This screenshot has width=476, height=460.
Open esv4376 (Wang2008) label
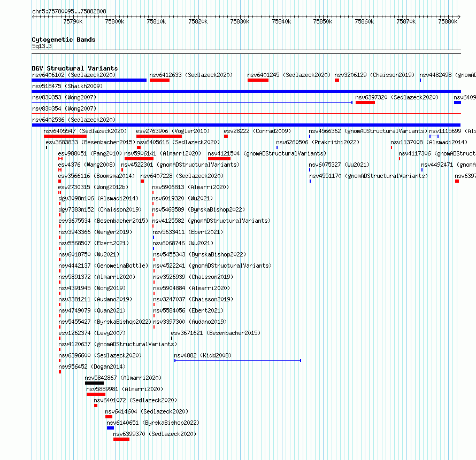[x=87, y=165]
